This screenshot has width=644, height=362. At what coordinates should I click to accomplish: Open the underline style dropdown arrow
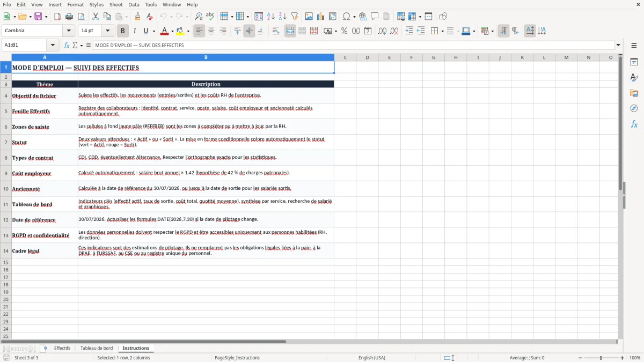tap(153, 31)
